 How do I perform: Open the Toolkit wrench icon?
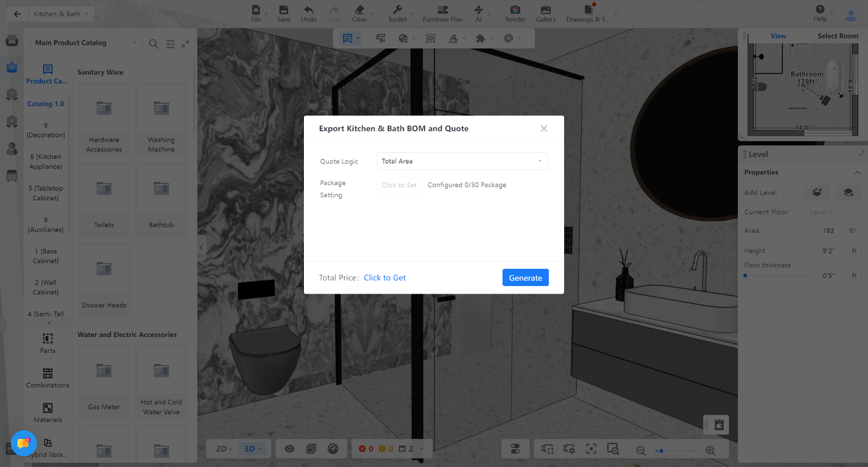point(397,10)
